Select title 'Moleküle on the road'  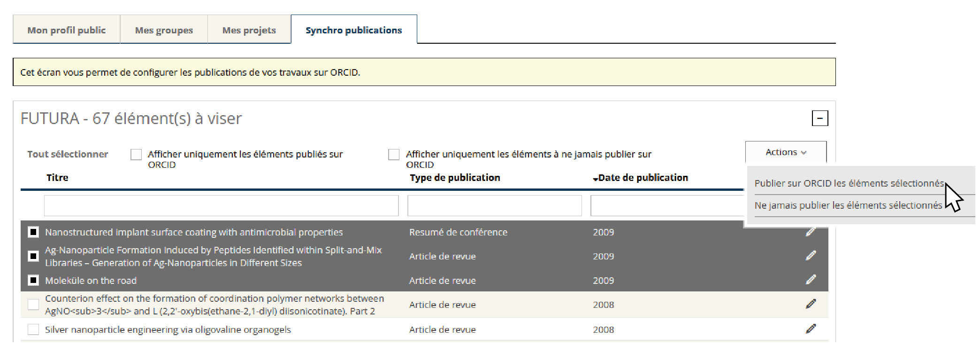pos(91,281)
